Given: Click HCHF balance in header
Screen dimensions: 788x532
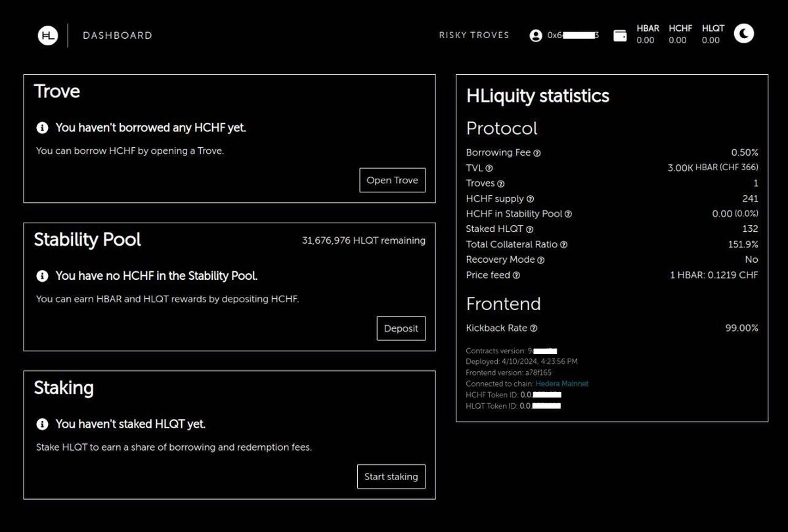Looking at the screenshot, I should pos(680,34).
